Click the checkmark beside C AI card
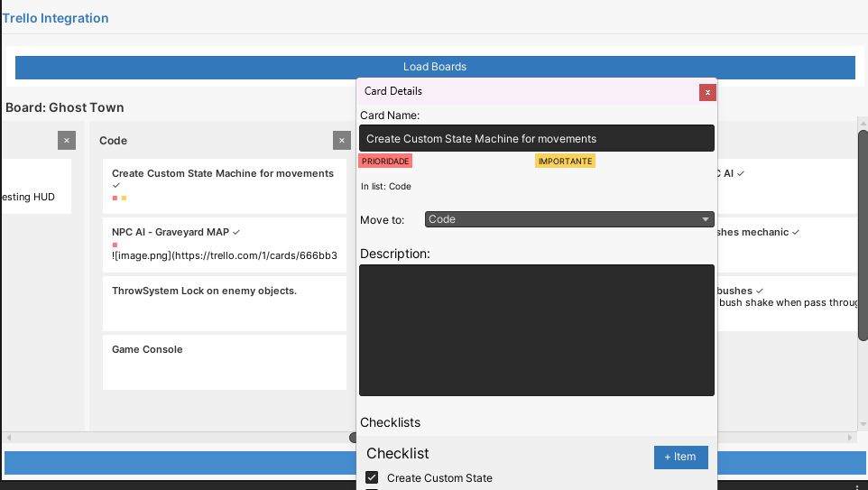Viewport: 868px width, 490px height. (x=741, y=173)
